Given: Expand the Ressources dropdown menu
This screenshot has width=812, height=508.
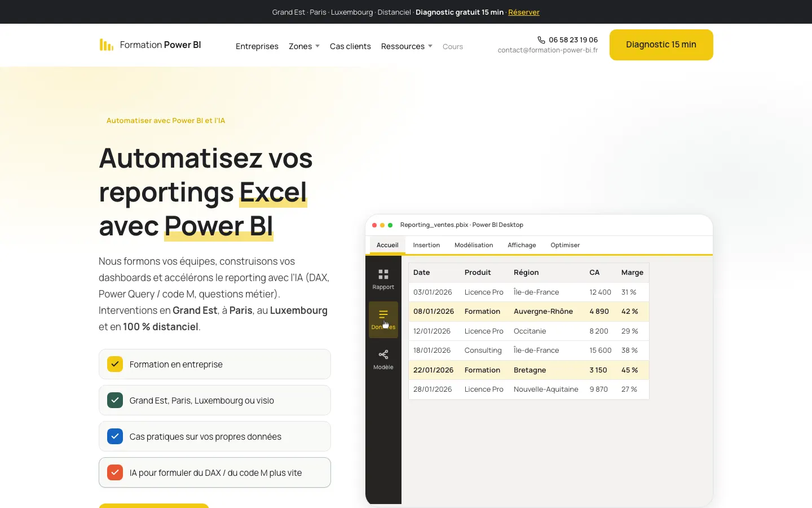Looking at the screenshot, I should coord(407,46).
